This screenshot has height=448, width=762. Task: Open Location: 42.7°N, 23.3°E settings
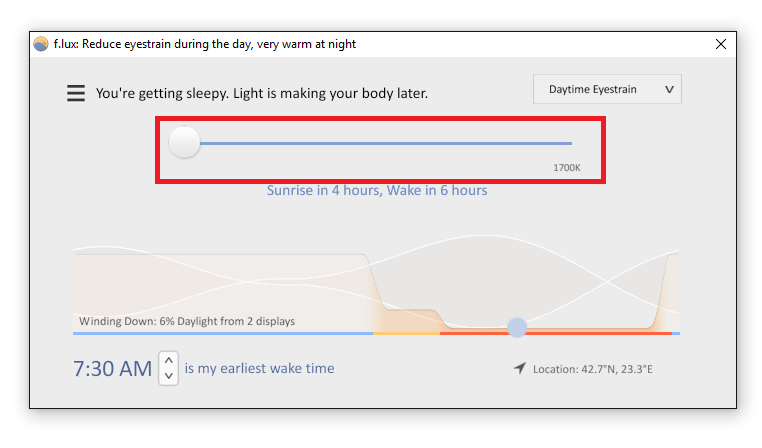[592, 369]
